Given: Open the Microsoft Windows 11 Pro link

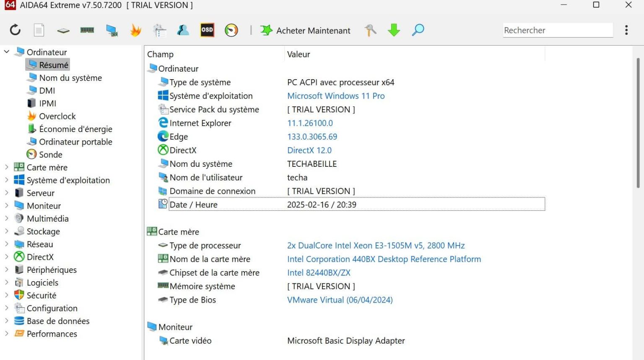Looking at the screenshot, I should click(336, 96).
